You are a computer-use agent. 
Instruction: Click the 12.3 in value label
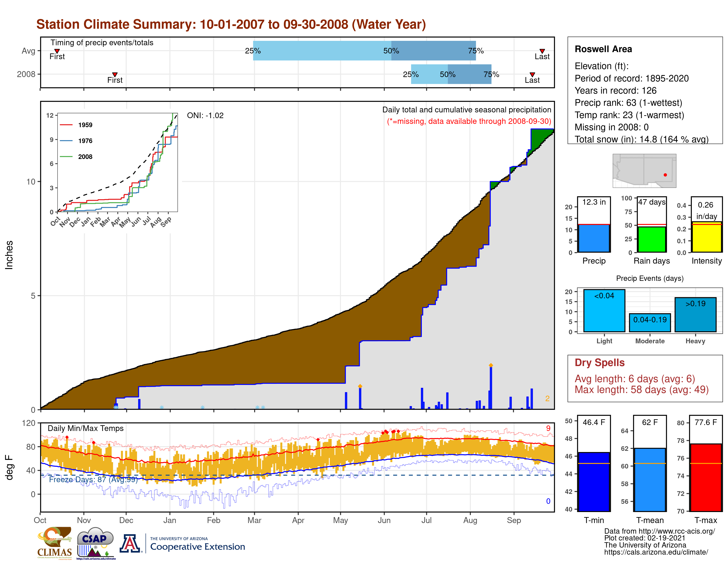(594, 202)
